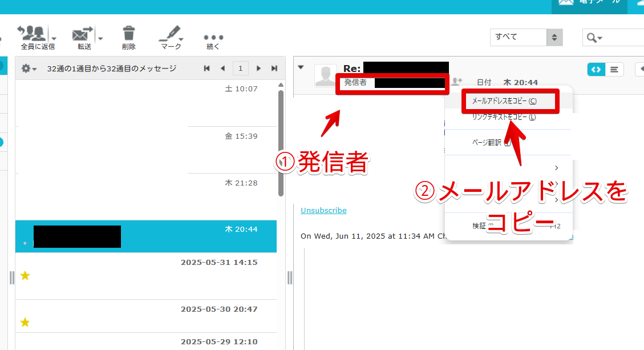Click the left sidebar splitter handle

pyautogui.click(x=12, y=278)
